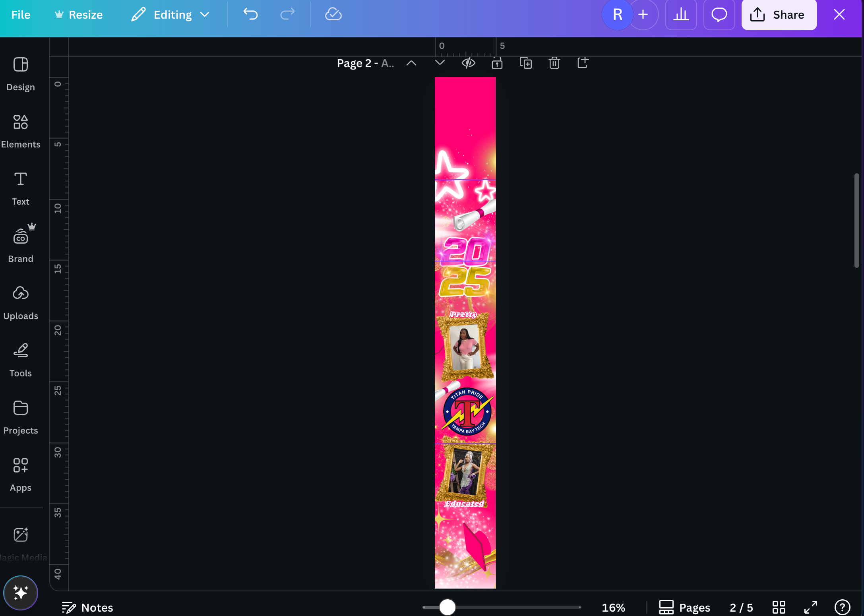The height and width of the screenshot is (616, 864).
Task: Duplicate page using the copy icon
Action: point(525,63)
